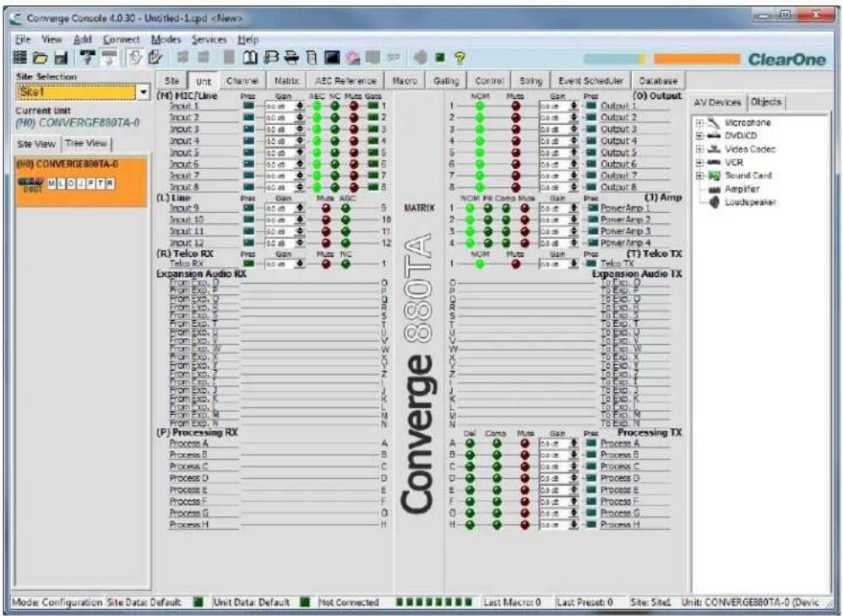
Task: Expand the Sound Card tree node
Action: (699, 176)
